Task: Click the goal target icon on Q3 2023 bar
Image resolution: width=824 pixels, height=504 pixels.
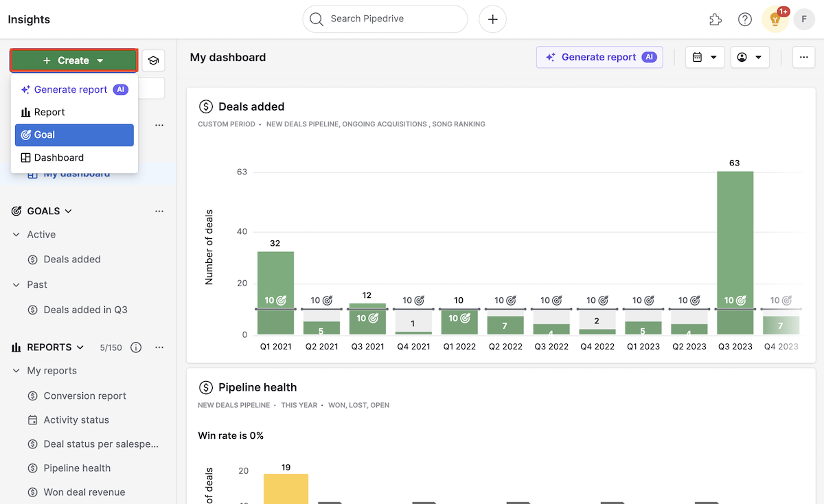Action: click(x=740, y=300)
